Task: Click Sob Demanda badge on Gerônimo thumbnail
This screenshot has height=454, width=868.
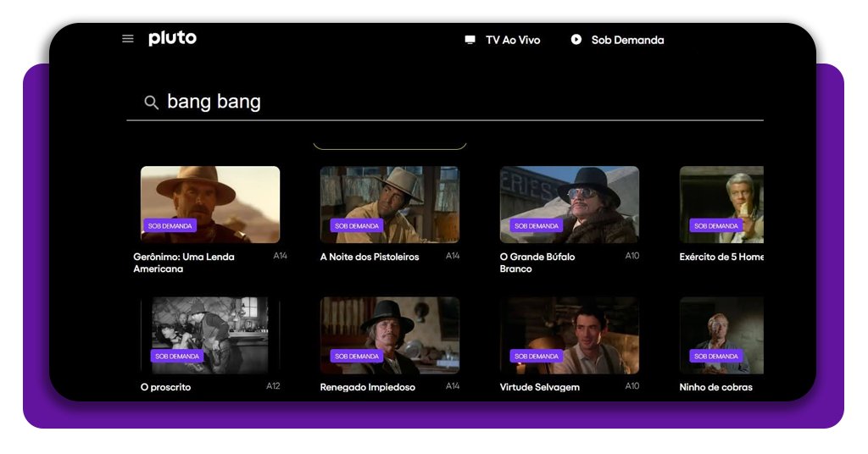Action: (x=170, y=226)
